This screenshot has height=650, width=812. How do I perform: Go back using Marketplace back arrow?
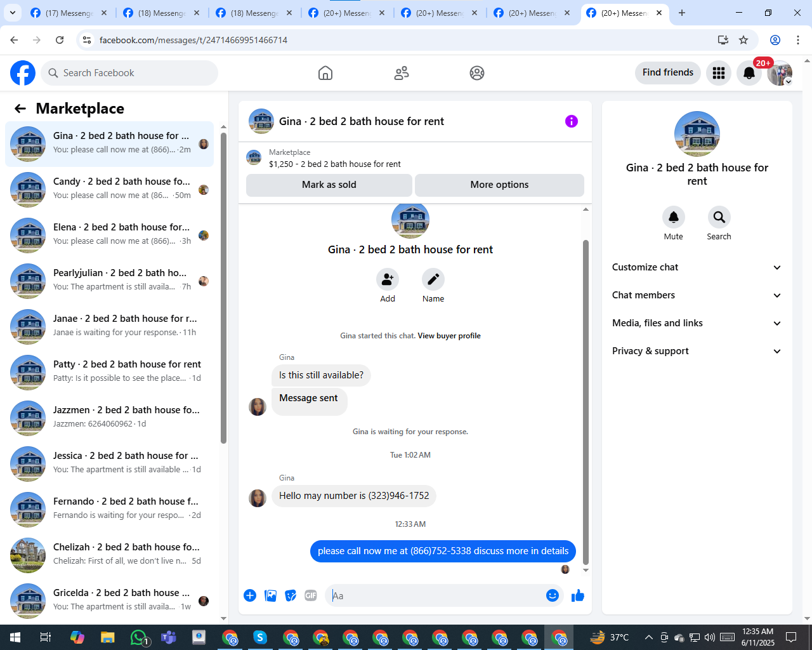point(20,109)
